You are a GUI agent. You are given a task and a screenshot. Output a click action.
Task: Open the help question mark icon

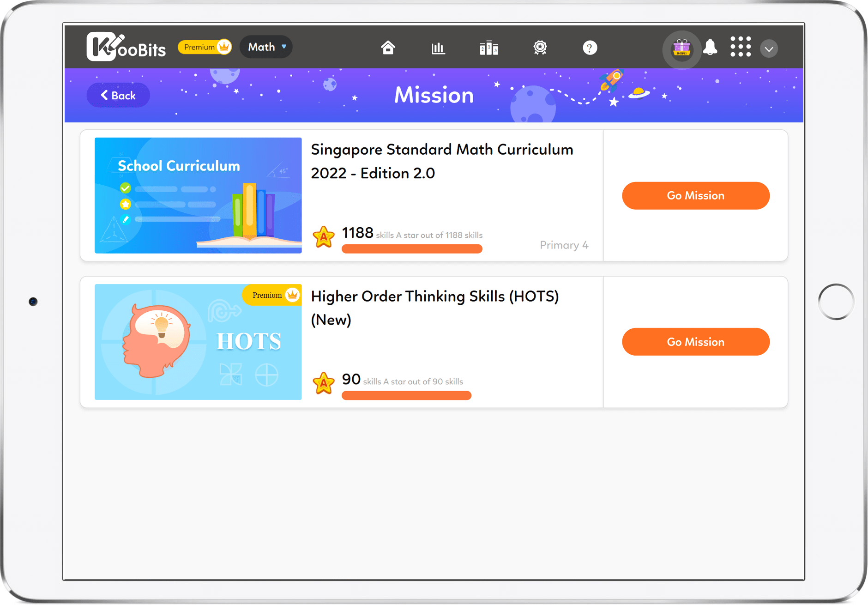point(590,48)
